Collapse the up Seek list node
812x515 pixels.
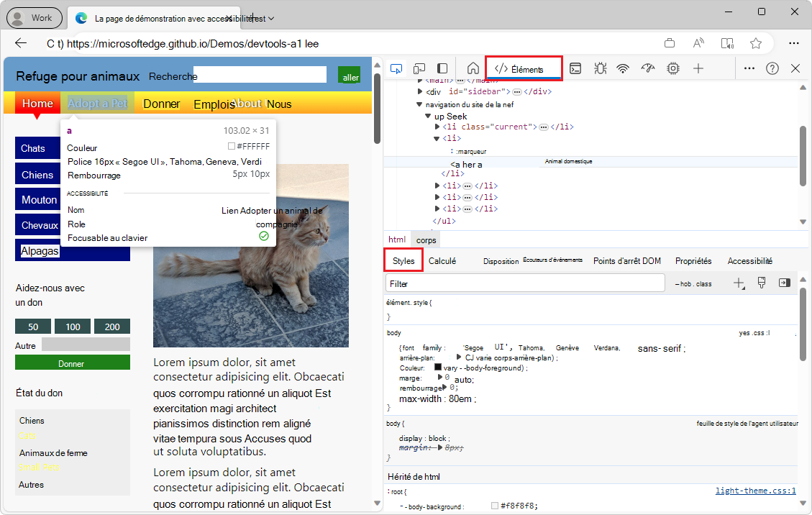point(428,117)
